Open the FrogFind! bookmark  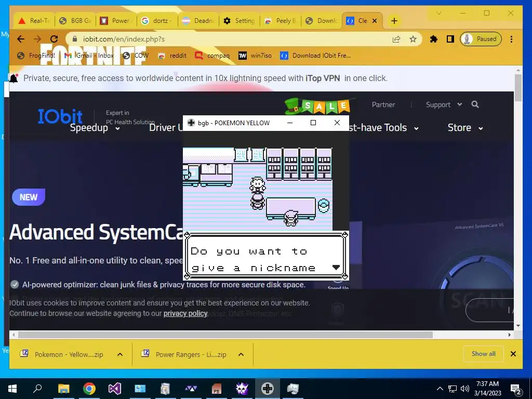coord(36,55)
